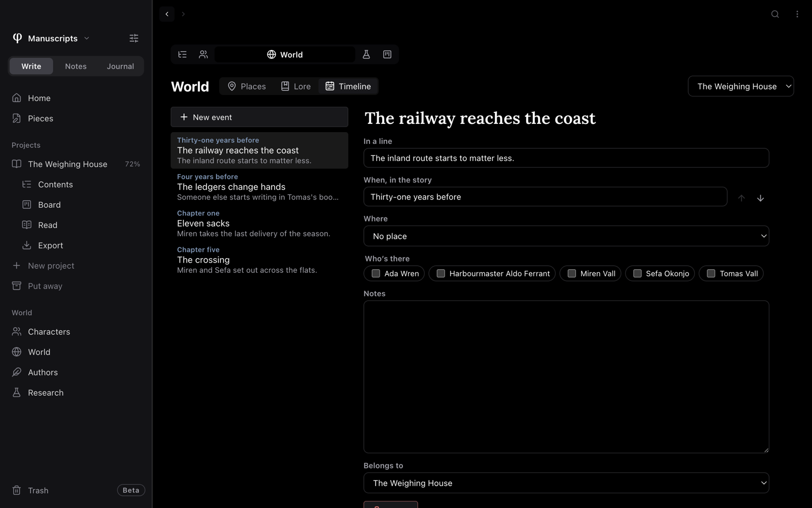Check the Tomas Vall checkbox
Image resolution: width=812 pixels, height=508 pixels.
tap(711, 273)
